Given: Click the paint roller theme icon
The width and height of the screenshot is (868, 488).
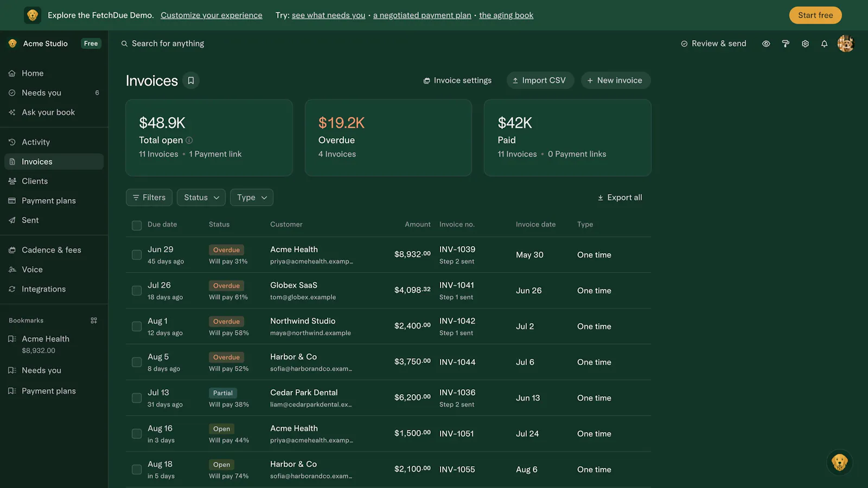Looking at the screenshot, I should pyautogui.click(x=786, y=44).
